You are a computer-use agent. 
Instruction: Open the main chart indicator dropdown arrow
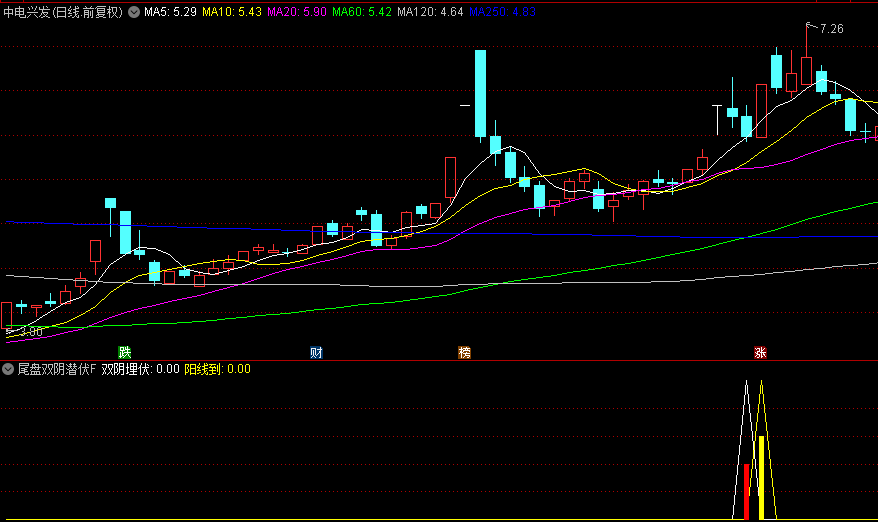[134, 12]
